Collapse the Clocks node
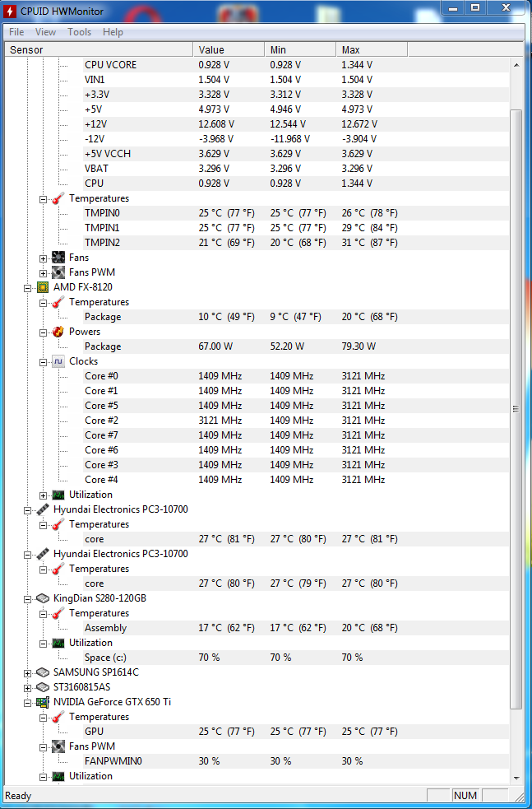Viewport: 532px width, 809px height. pyautogui.click(x=44, y=361)
